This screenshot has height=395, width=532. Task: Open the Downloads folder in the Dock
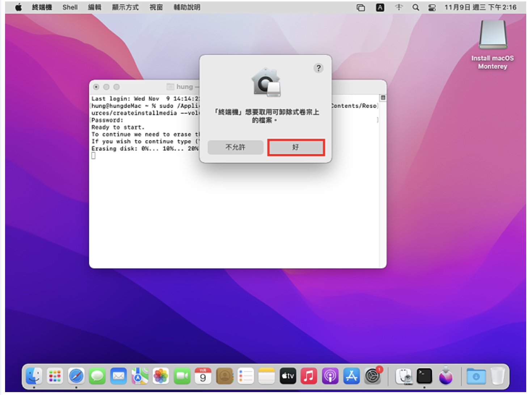coord(476,376)
